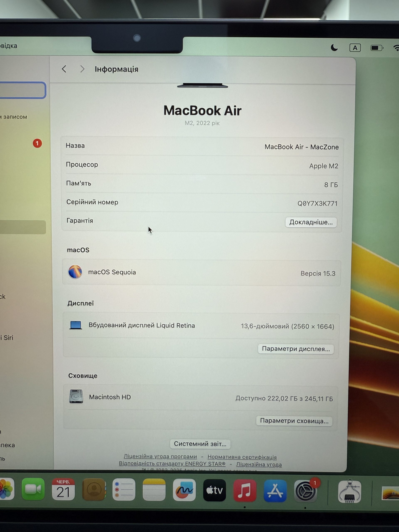399x532 pixels.
Task: Click the serial number Q0Y7X3K771
Action: click(318, 203)
